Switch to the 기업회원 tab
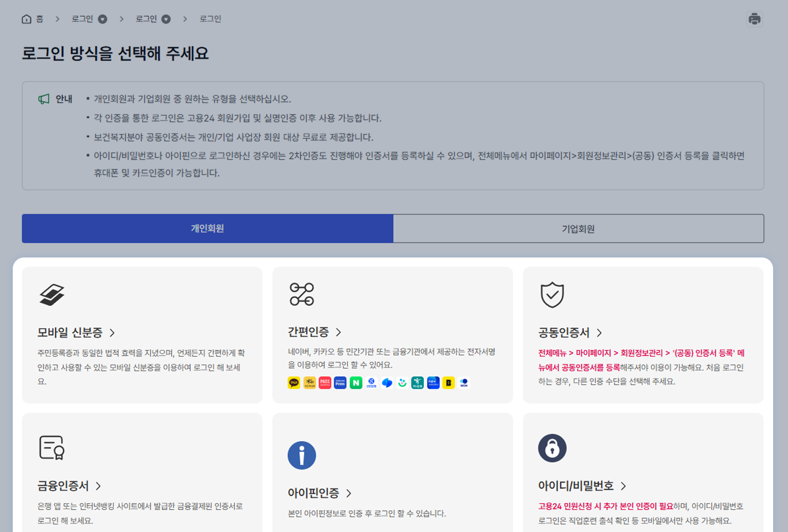The image size is (788, 532). [578, 228]
